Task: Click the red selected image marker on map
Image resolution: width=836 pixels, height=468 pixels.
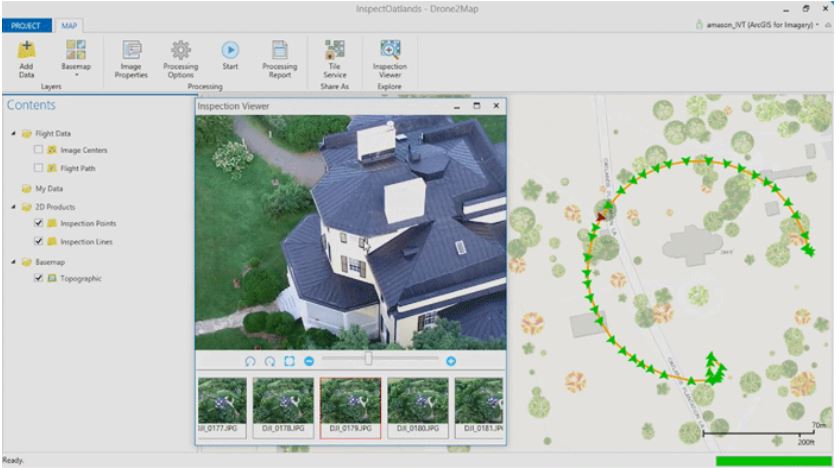Action: 601,216
